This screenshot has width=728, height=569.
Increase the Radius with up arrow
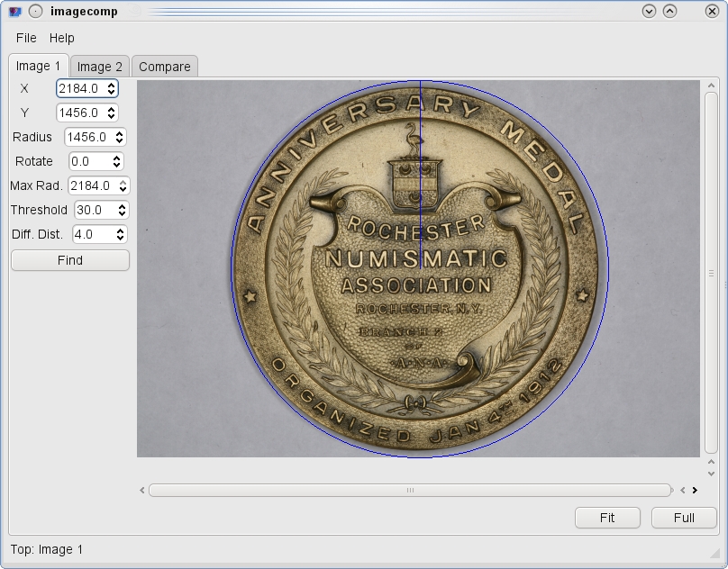[119, 133]
